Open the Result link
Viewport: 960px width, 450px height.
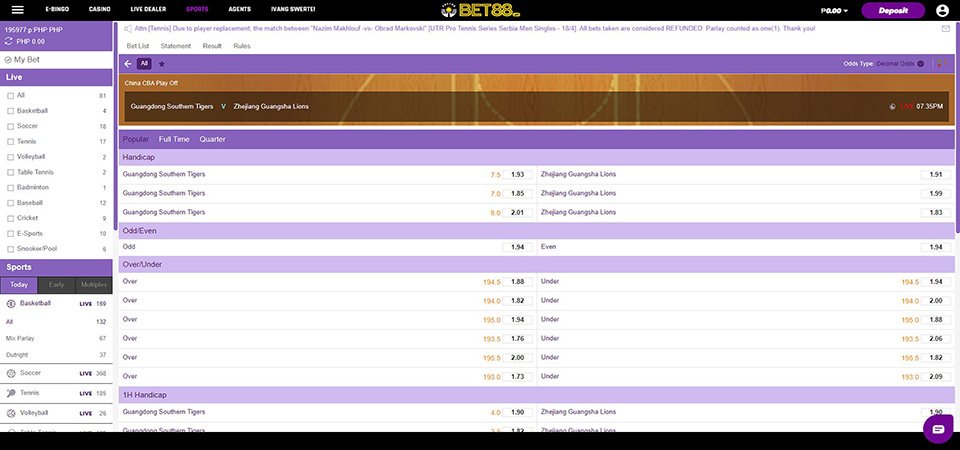(x=212, y=46)
